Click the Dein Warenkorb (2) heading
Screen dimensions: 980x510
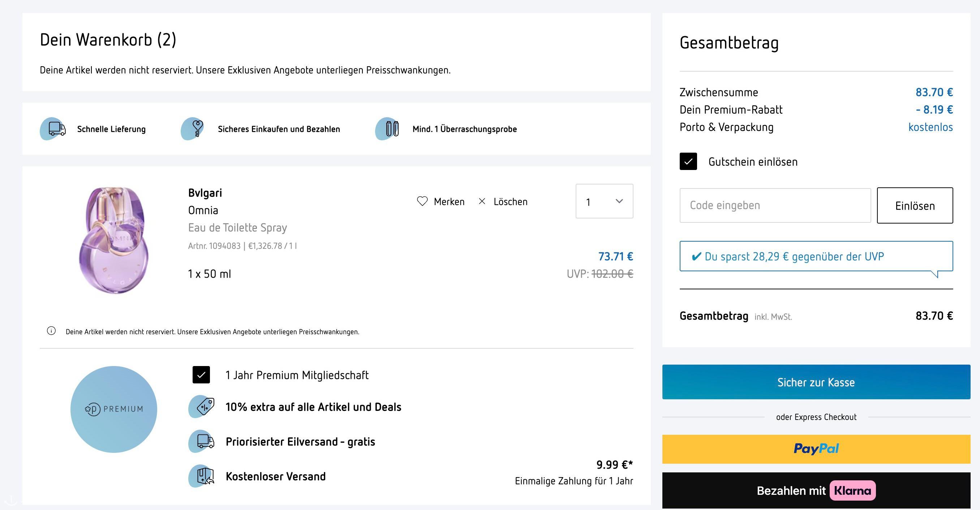(108, 40)
